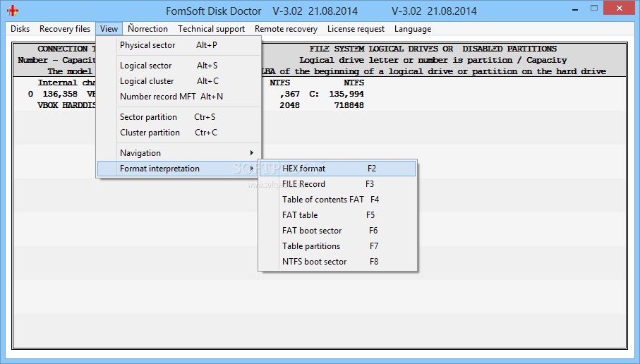The height and width of the screenshot is (364, 640).
Task: Open the Language menu
Action: 413,29
